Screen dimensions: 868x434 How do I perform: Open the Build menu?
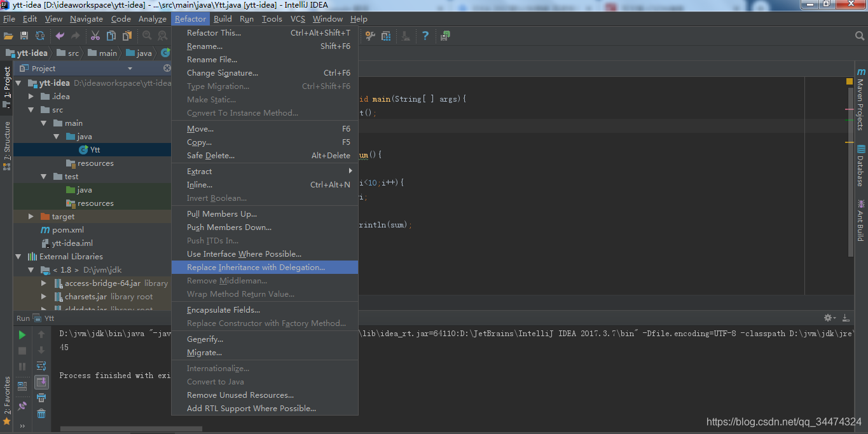[x=223, y=19]
